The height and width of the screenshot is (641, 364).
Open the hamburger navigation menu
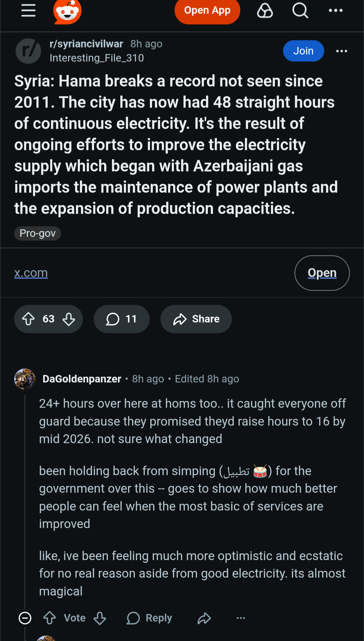pyautogui.click(x=28, y=10)
